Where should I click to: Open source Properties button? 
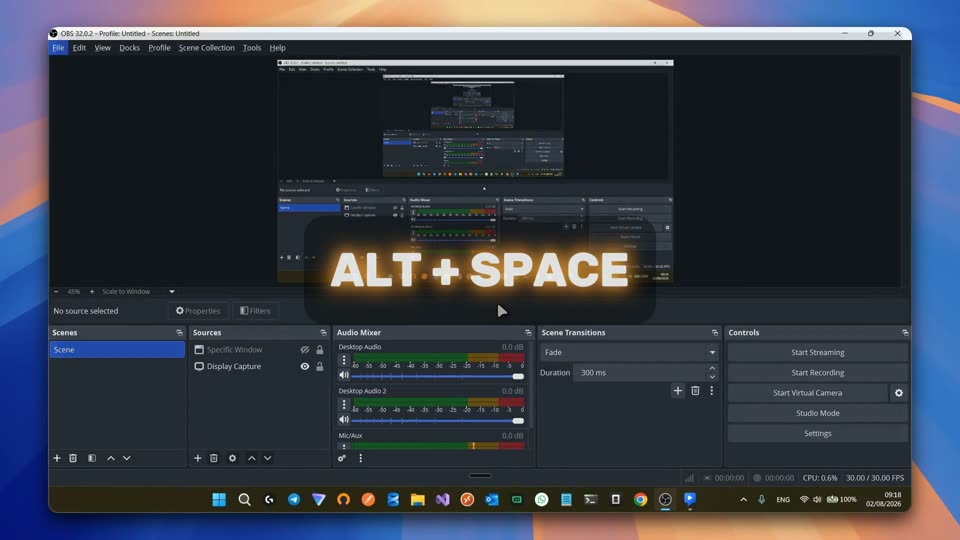198,311
